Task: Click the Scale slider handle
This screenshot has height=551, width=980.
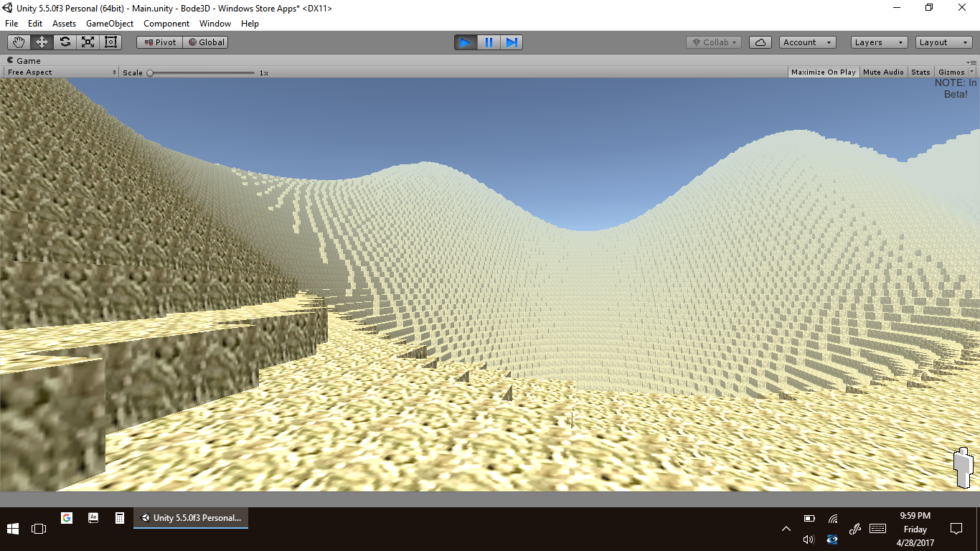Action: tap(150, 72)
